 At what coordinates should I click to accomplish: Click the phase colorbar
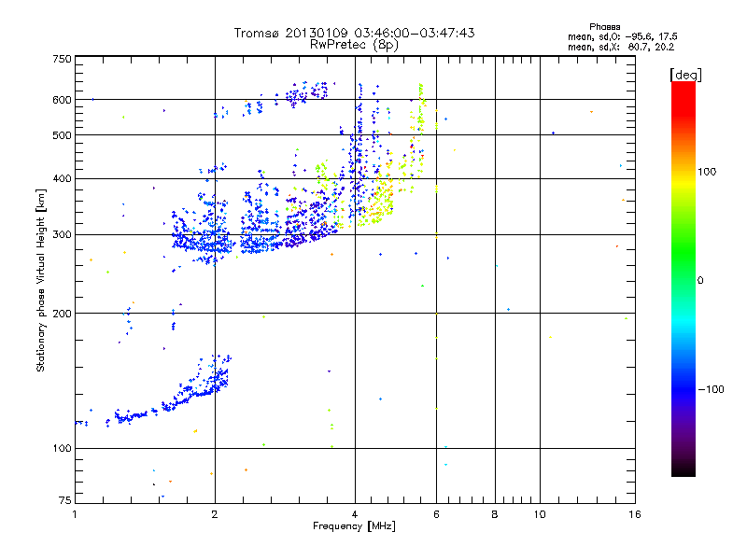684,279
